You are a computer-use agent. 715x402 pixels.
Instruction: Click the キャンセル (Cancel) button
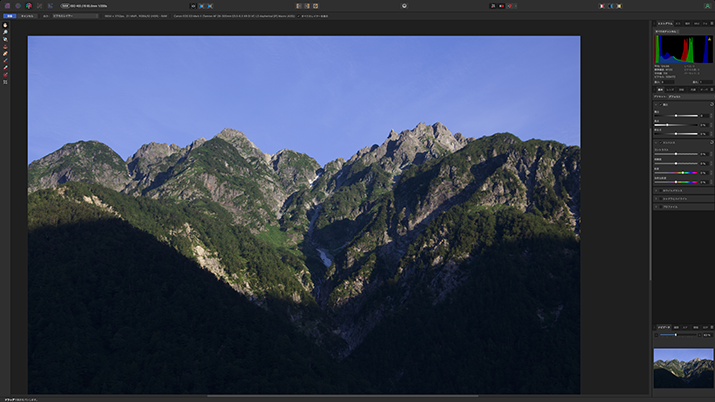(x=27, y=16)
